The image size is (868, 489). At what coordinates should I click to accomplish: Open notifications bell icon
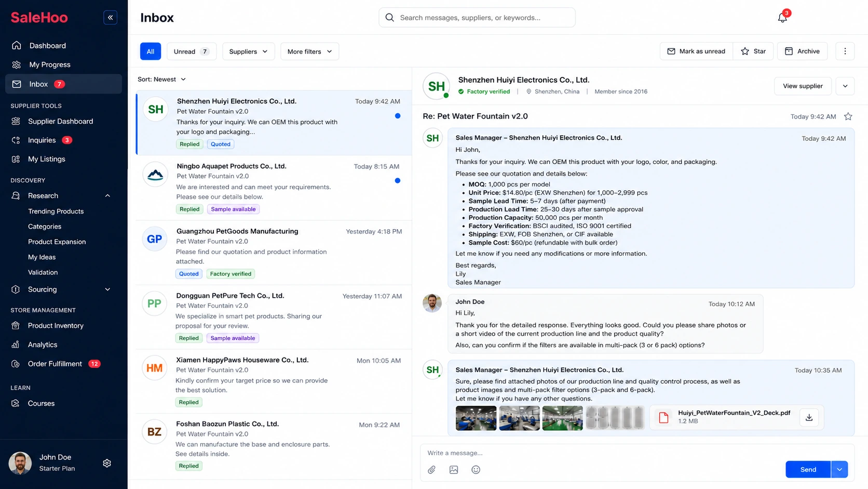(x=782, y=18)
